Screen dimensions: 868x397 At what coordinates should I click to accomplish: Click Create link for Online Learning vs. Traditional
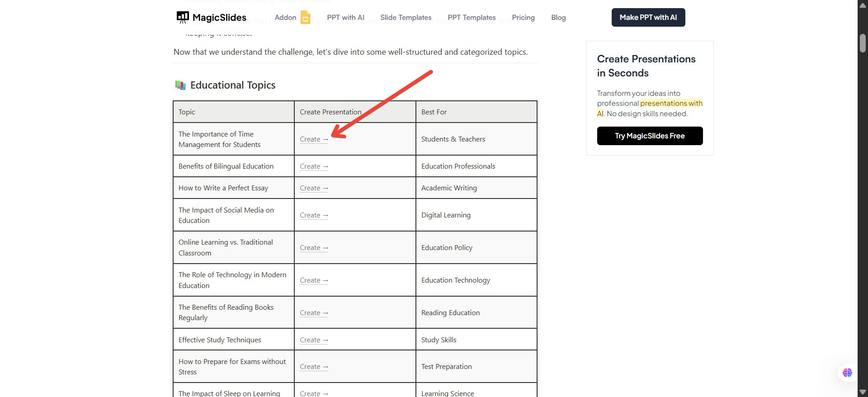[314, 248]
